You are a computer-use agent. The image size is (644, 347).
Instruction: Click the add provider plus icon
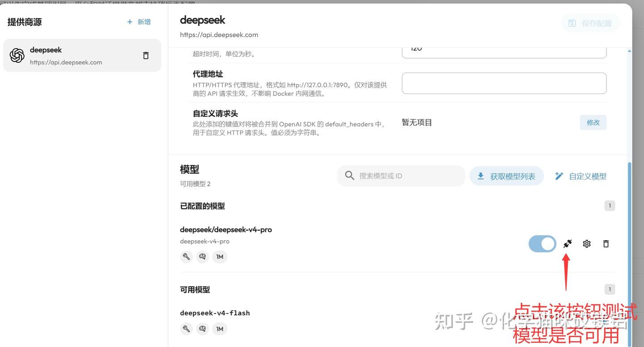click(x=130, y=22)
